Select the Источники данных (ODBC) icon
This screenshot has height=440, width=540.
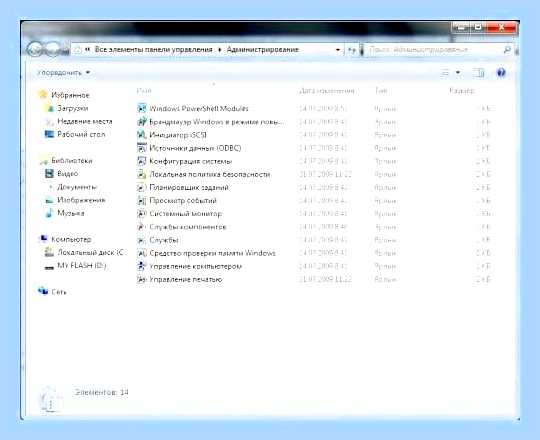[x=142, y=148]
